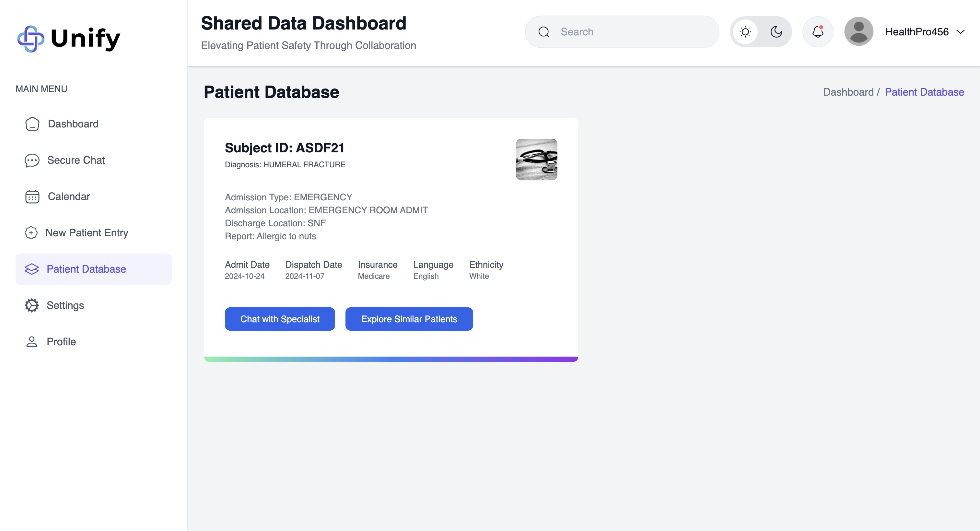The image size is (980, 531).
Task: Open Secure Chat from main menu
Action: point(76,160)
